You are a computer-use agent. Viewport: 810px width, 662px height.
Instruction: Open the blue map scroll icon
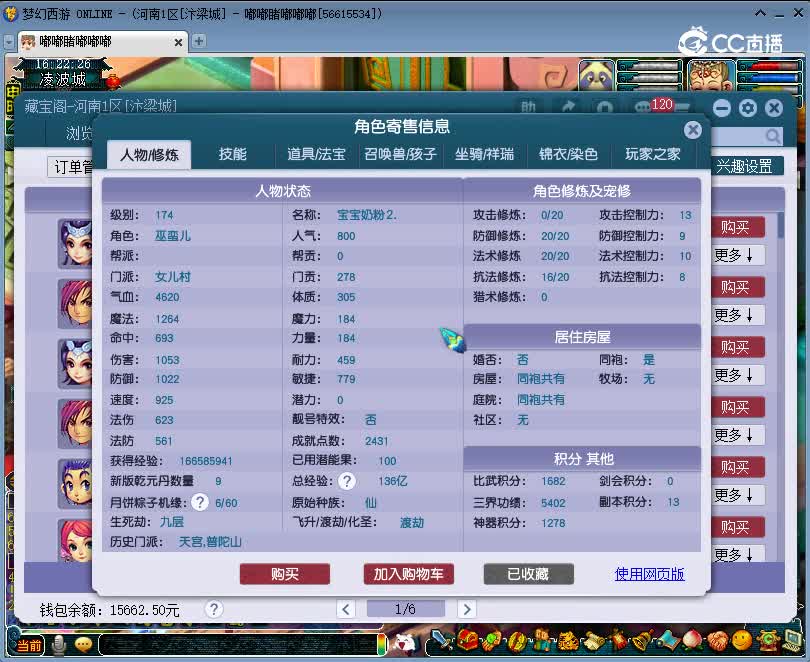coord(667,640)
